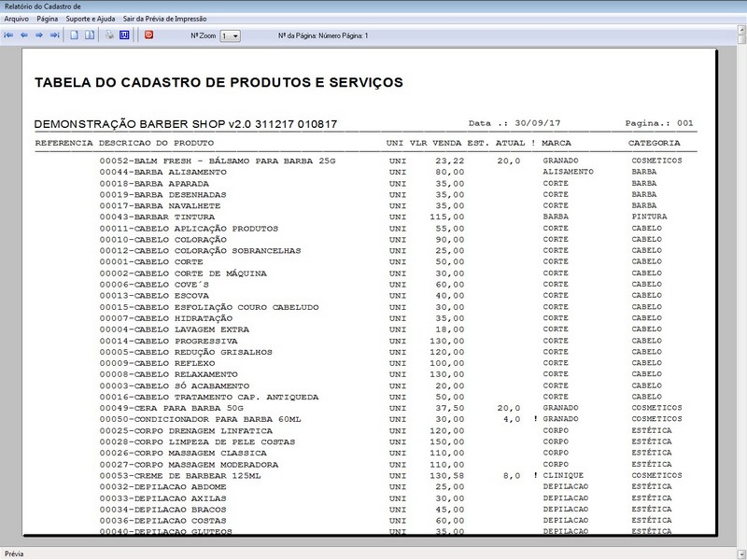Click stock value 4,0 for condicionador
The image size is (747, 560).
pyautogui.click(x=512, y=419)
